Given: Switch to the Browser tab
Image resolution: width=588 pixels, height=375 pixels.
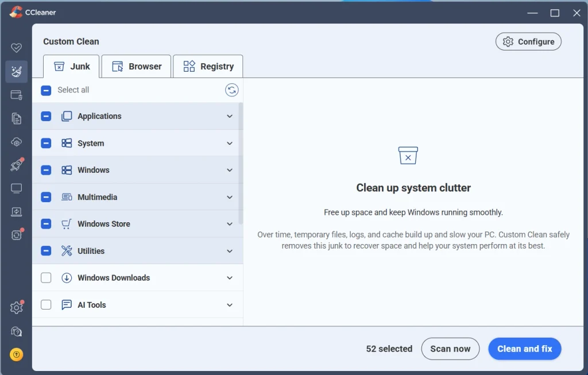Looking at the screenshot, I should point(136,67).
